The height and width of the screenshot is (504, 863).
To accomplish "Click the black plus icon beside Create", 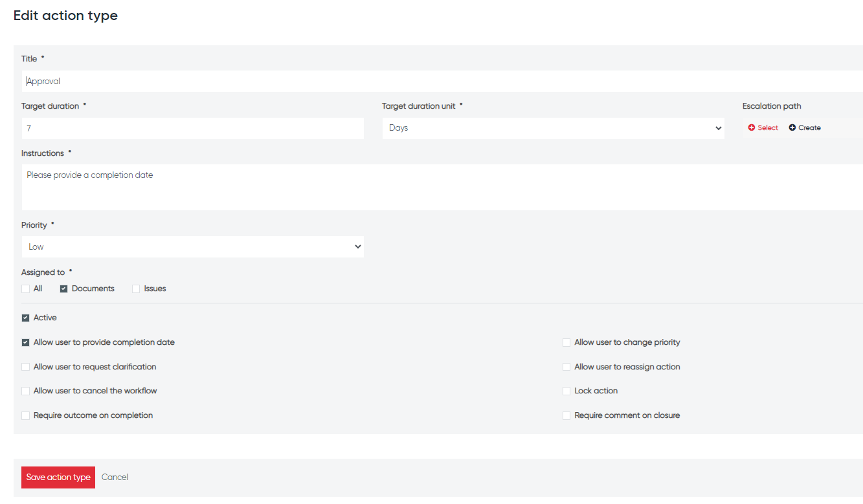I will 792,128.
